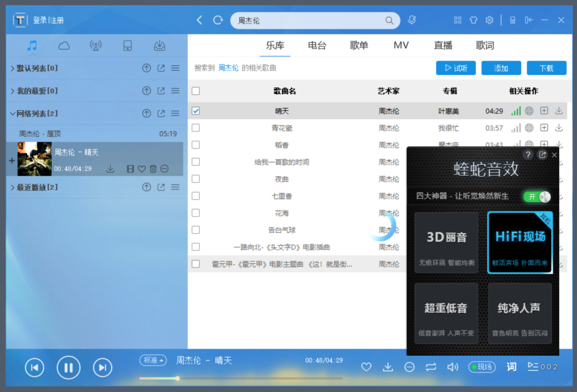Screen dimensions: 577x392
Task: Switch to the 电台 tab
Action: coord(317,45)
